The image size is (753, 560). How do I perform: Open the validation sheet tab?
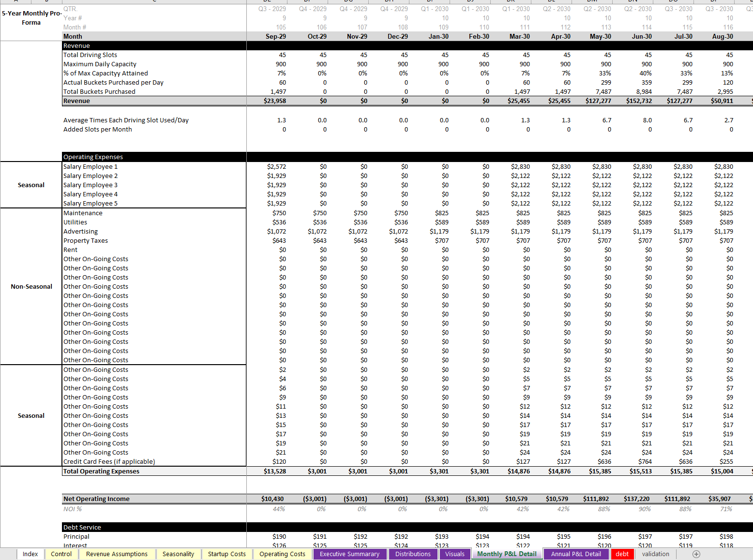[656, 554]
